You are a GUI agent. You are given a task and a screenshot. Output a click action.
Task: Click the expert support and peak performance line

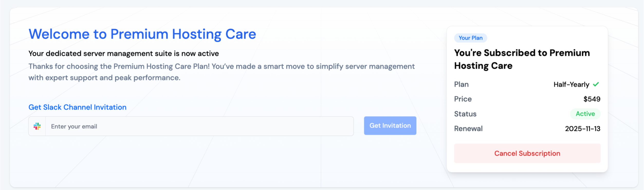[x=104, y=78]
